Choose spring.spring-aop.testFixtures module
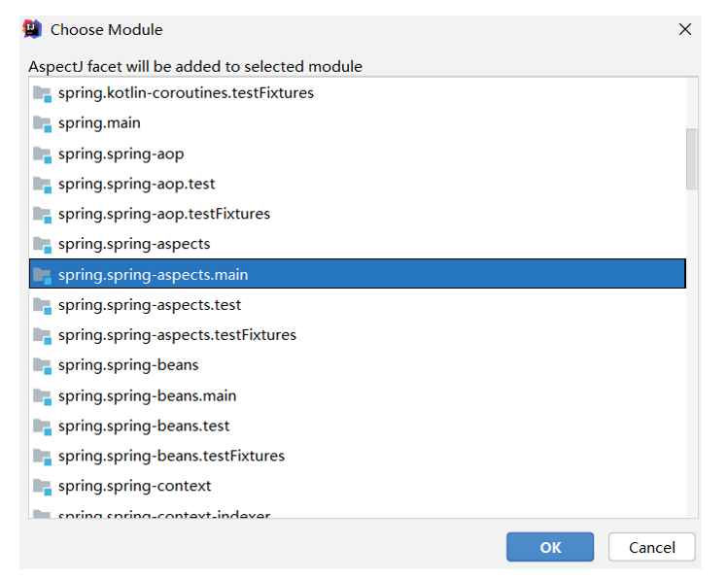 tap(163, 214)
